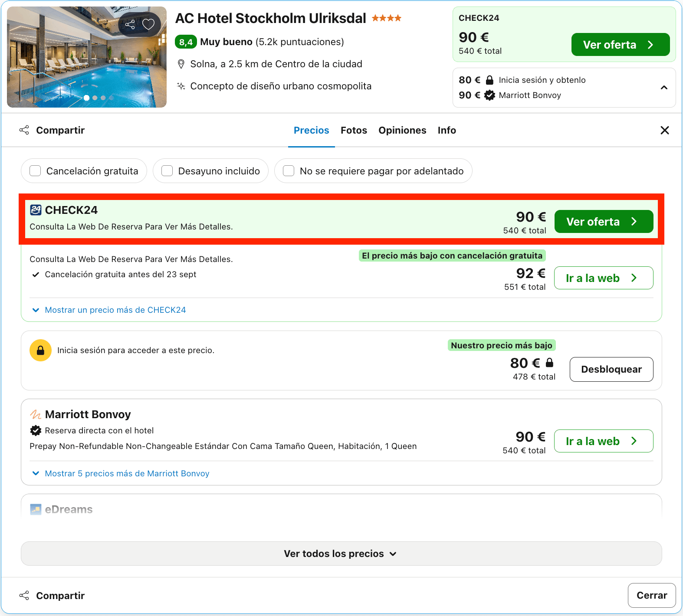Select the third photo carousel dot
683x616 pixels.
point(103,98)
